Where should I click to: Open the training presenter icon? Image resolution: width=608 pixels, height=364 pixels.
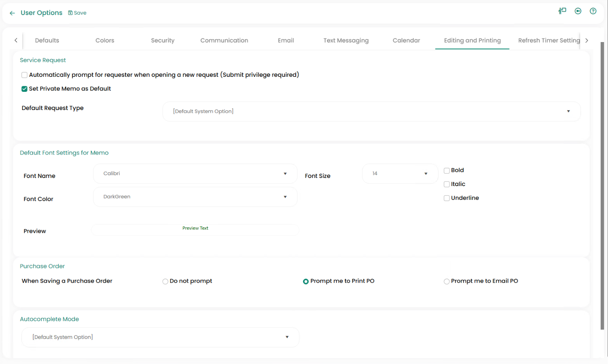[562, 11]
